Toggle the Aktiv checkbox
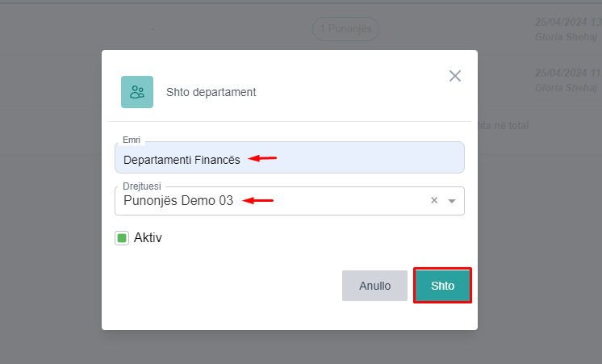The width and height of the screenshot is (602, 364). click(122, 238)
